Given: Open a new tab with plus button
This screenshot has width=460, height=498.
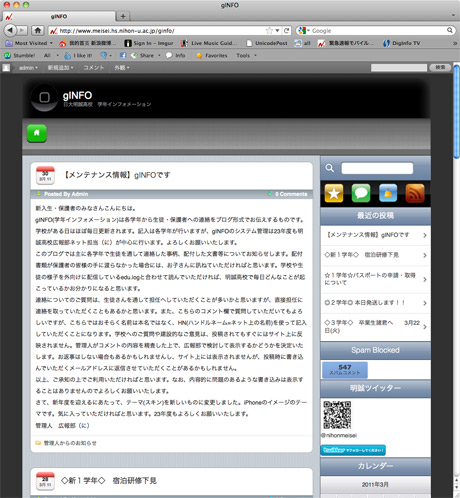Looking at the screenshot, I should click(x=123, y=16).
